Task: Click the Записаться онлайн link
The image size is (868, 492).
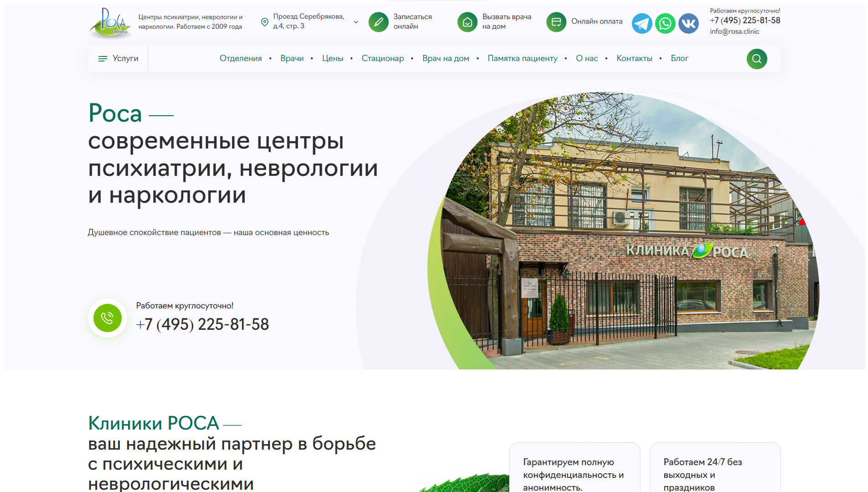Action: [413, 21]
